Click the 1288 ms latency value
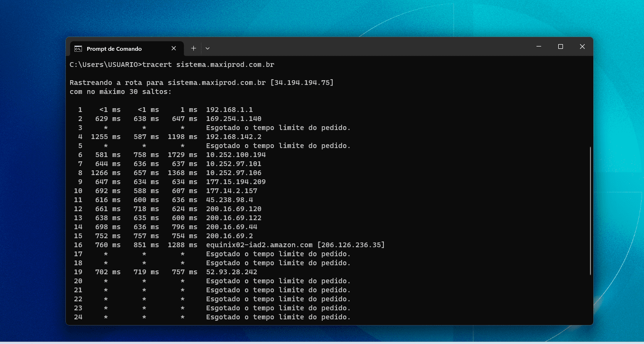644x344 pixels. [x=182, y=245]
